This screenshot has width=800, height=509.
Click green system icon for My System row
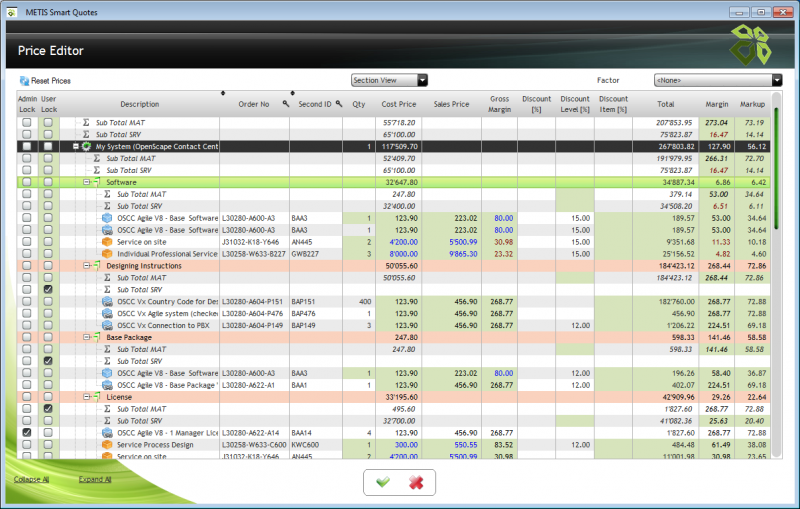[x=87, y=146]
